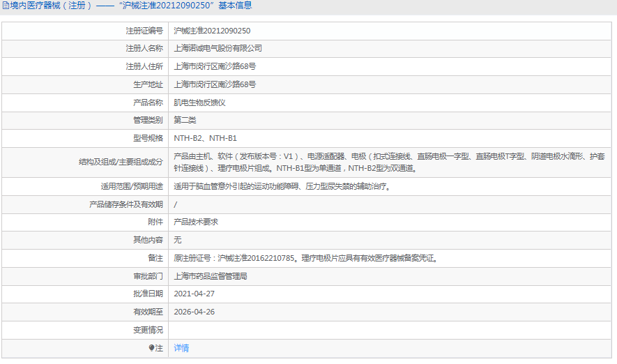Select the models NTH-B2、NTH-B1
The image size is (617, 364).
point(206,138)
